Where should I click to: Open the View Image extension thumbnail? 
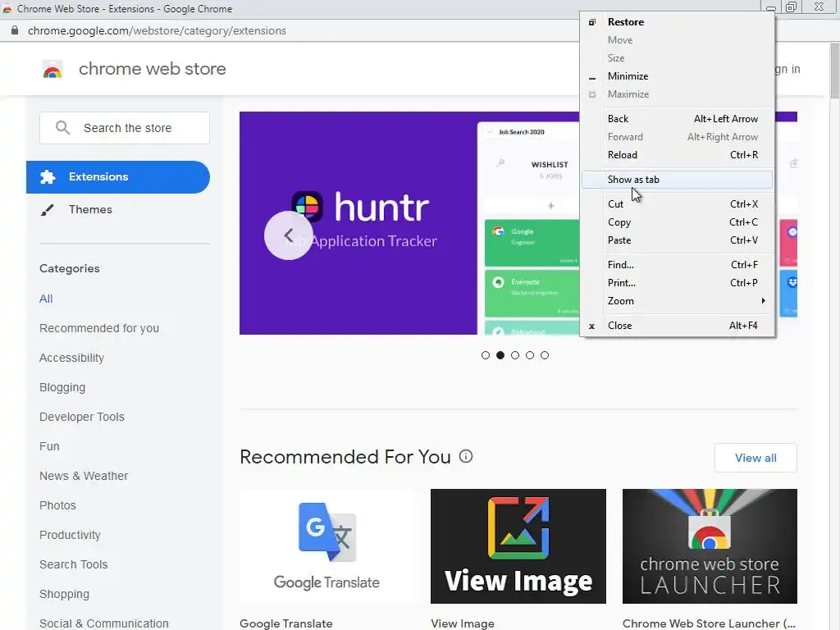pyautogui.click(x=518, y=546)
